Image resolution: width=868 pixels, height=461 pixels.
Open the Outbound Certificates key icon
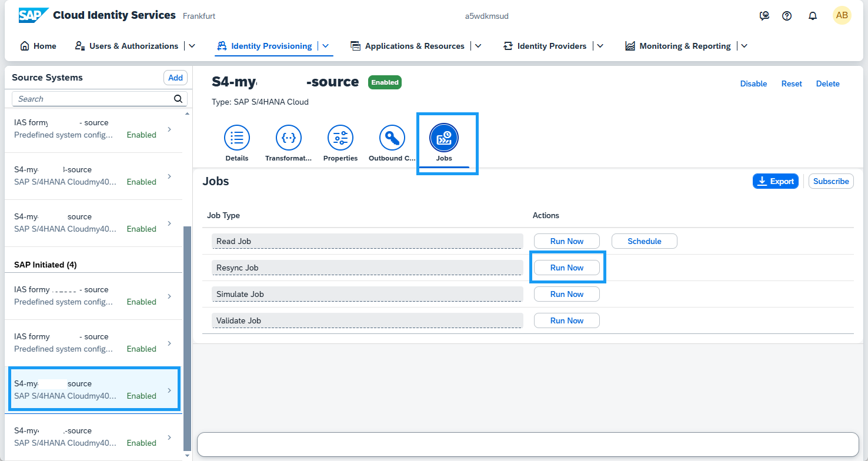tap(392, 138)
